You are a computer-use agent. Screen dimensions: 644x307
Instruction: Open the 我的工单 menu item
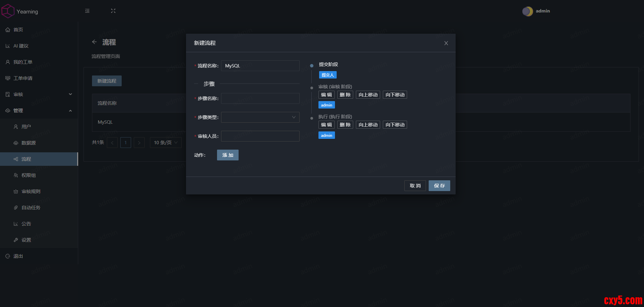click(x=39, y=62)
